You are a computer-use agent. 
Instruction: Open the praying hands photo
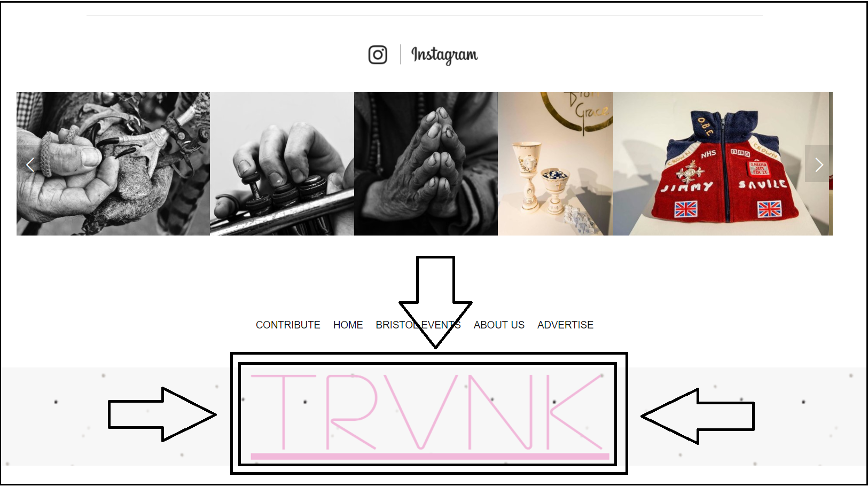point(426,163)
